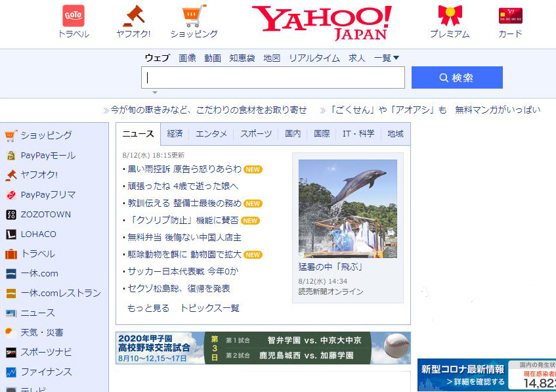Image resolution: width=556 pixels, height=392 pixels.
Task: Open the IT・科学 news tab
Action: tap(358, 134)
